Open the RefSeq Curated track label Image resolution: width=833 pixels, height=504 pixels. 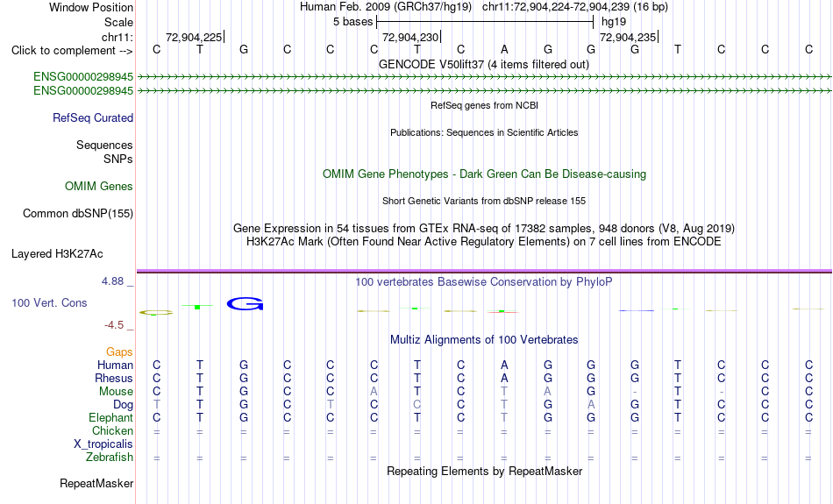tap(92, 118)
